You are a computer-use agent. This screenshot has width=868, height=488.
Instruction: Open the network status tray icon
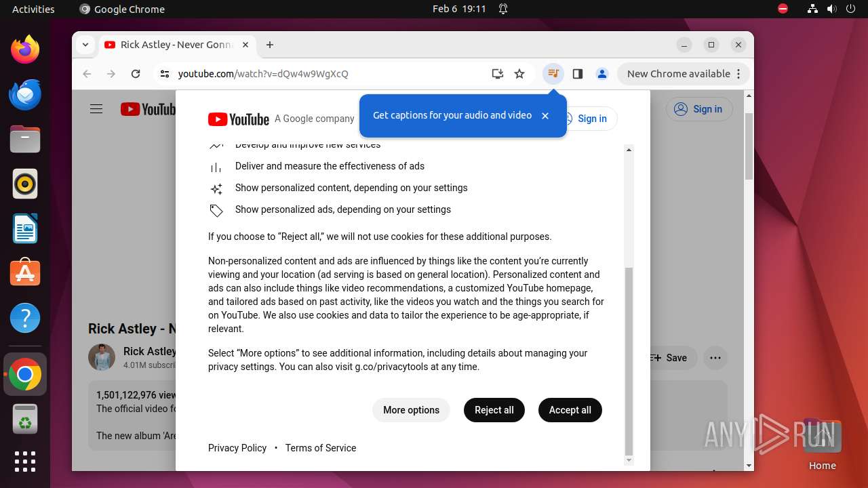click(813, 9)
